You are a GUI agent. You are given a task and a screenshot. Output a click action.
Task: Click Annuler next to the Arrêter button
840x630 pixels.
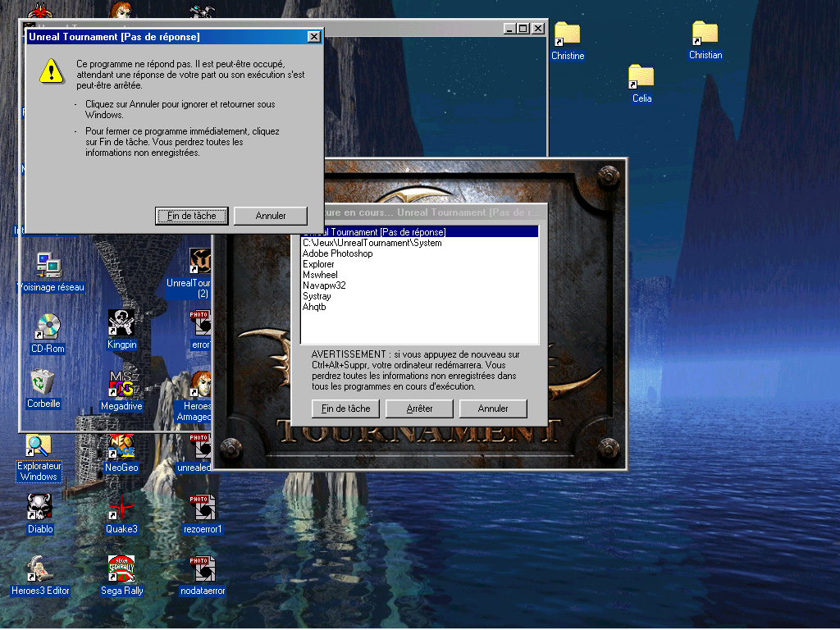click(x=493, y=409)
